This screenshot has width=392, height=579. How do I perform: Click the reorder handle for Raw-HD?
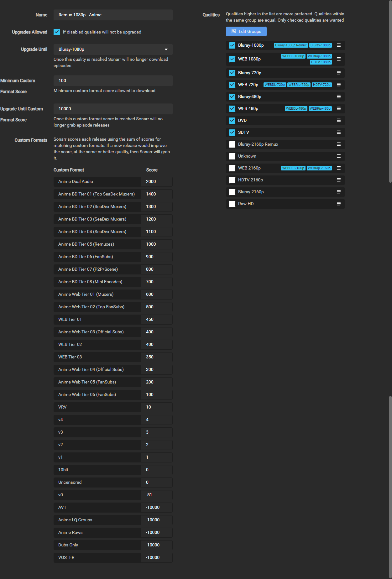(338, 204)
